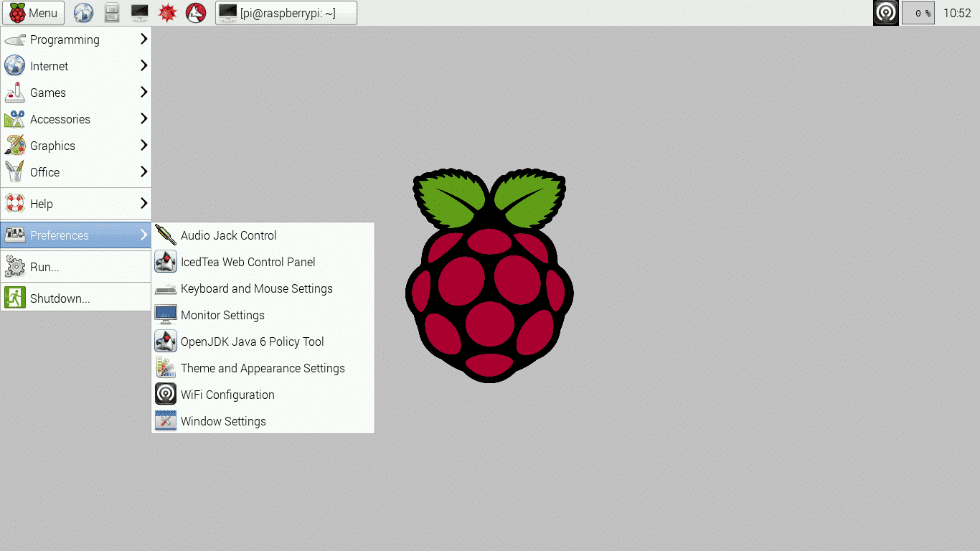Click the Shutdown exit icon
This screenshot has height=551, width=980.
pos(15,298)
